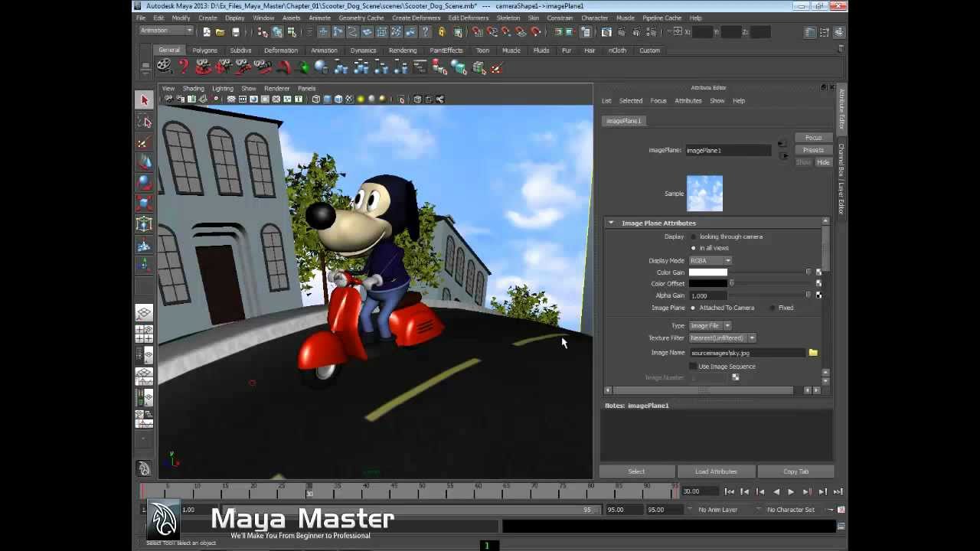Enable Use Image Sequence checkbox
This screenshot has height=551, width=980.
pyautogui.click(x=694, y=367)
